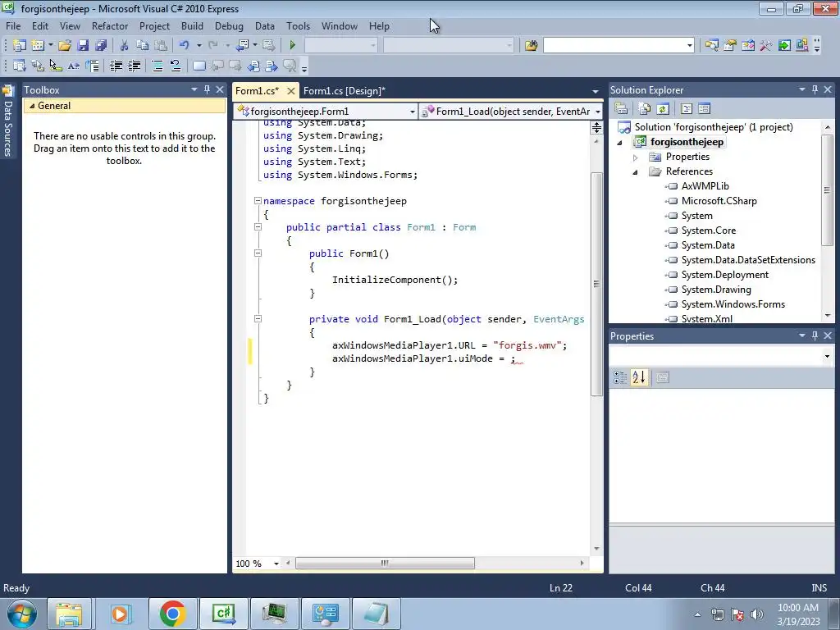Click the Undo arrow icon
The width and height of the screenshot is (840, 630).
click(184, 46)
